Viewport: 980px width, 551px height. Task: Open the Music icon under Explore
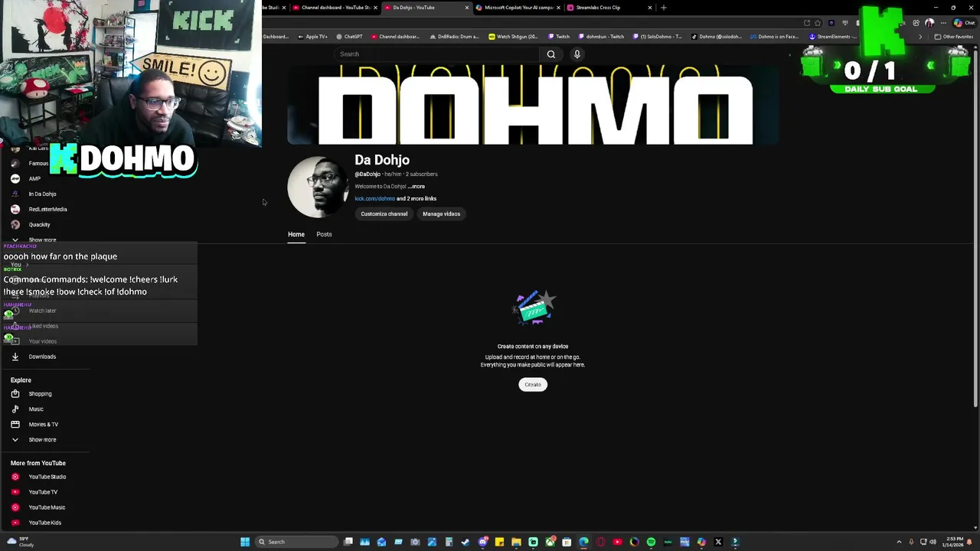pyautogui.click(x=15, y=409)
